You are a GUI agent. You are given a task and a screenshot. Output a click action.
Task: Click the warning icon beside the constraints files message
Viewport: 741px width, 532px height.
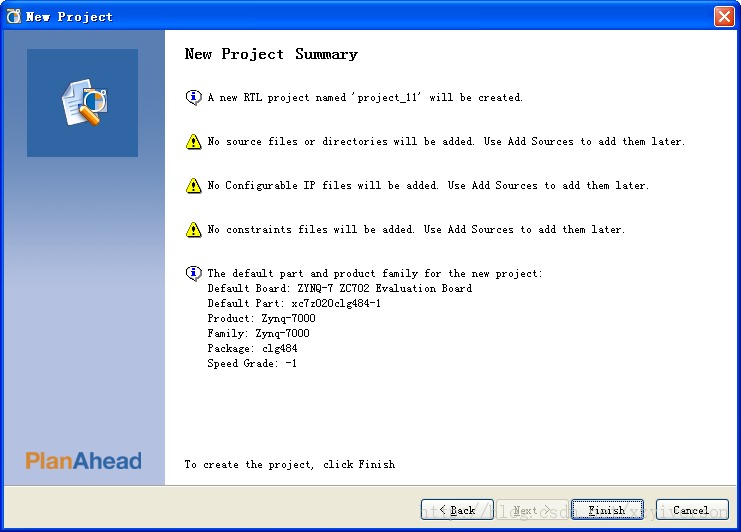(193, 229)
